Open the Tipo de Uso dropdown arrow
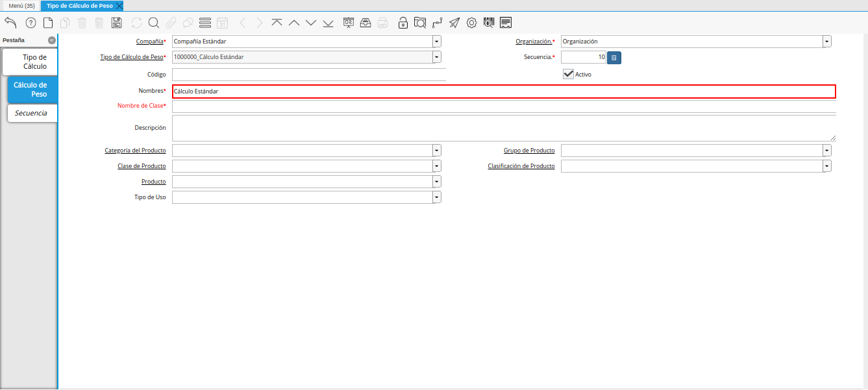Viewport: 868px width, 390px height. (437, 197)
